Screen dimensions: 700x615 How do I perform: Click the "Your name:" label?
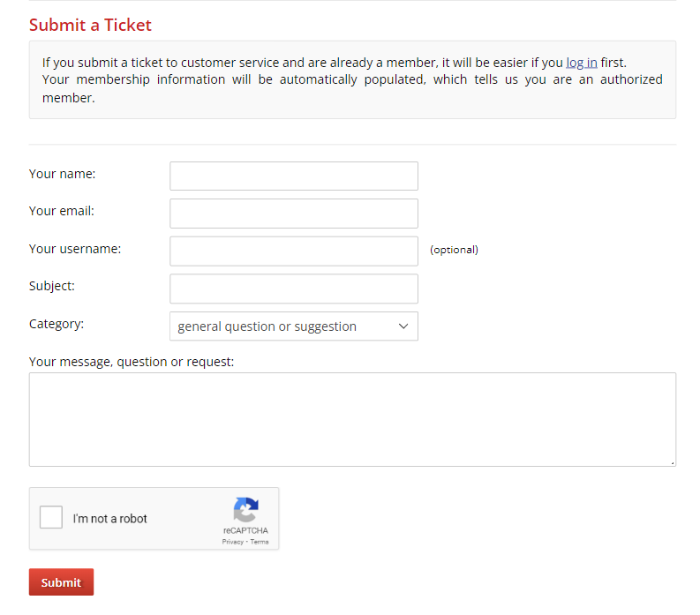coord(62,174)
